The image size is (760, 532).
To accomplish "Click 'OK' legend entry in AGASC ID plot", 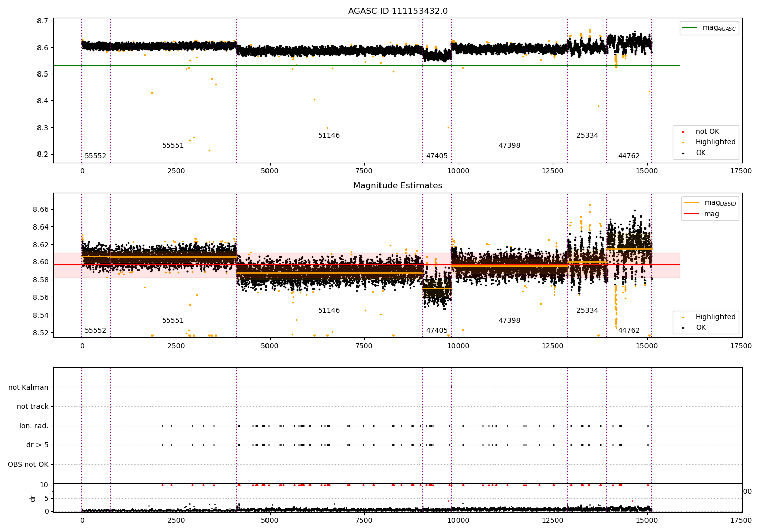I will (x=700, y=153).
